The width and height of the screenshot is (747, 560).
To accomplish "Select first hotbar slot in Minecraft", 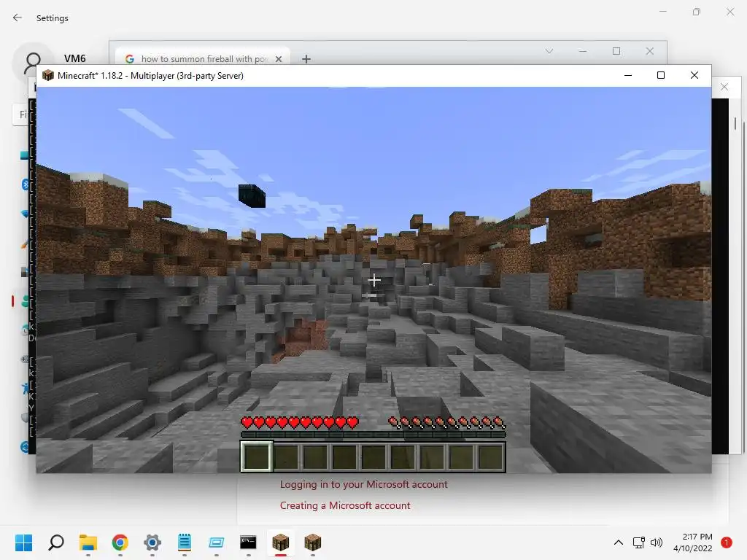I will (x=257, y=456).
